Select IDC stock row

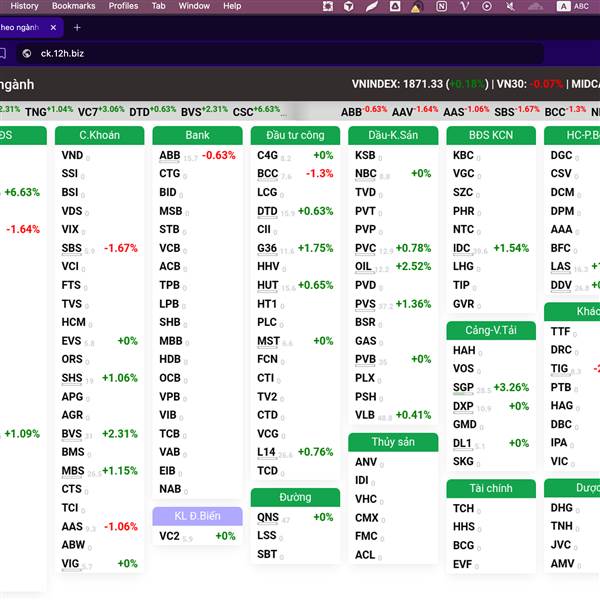click(491, 248)
